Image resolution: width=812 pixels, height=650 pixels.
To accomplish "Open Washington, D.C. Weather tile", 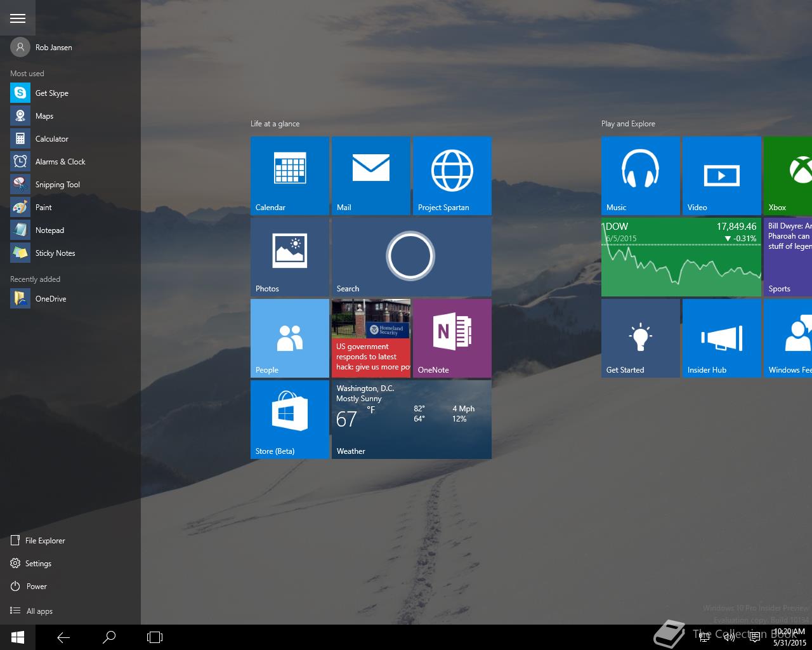I will coord(412,420).
